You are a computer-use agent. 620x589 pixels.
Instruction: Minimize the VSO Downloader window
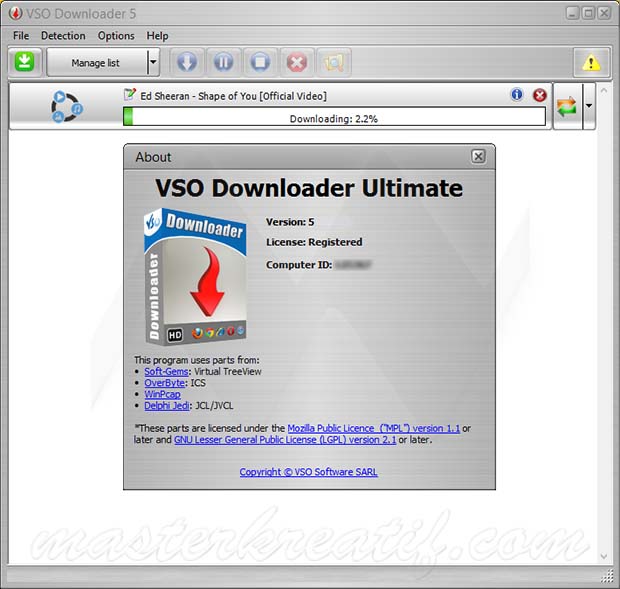point(572,13)
